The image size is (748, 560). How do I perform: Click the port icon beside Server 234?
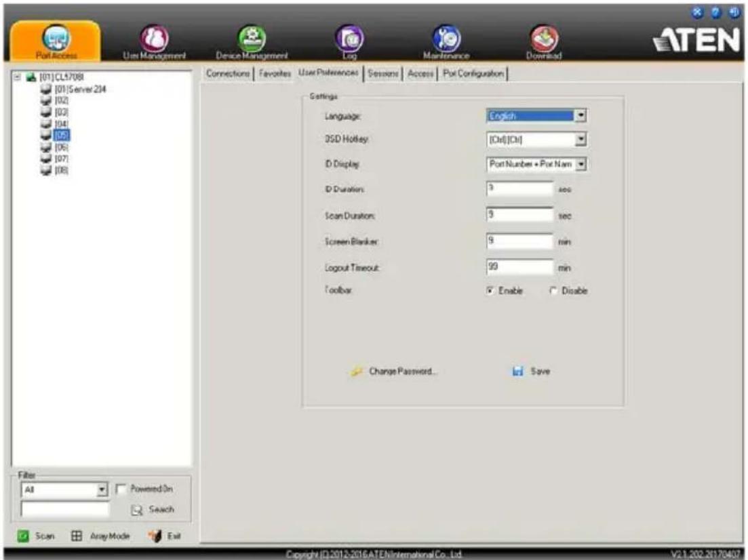(x=46, y=89)
